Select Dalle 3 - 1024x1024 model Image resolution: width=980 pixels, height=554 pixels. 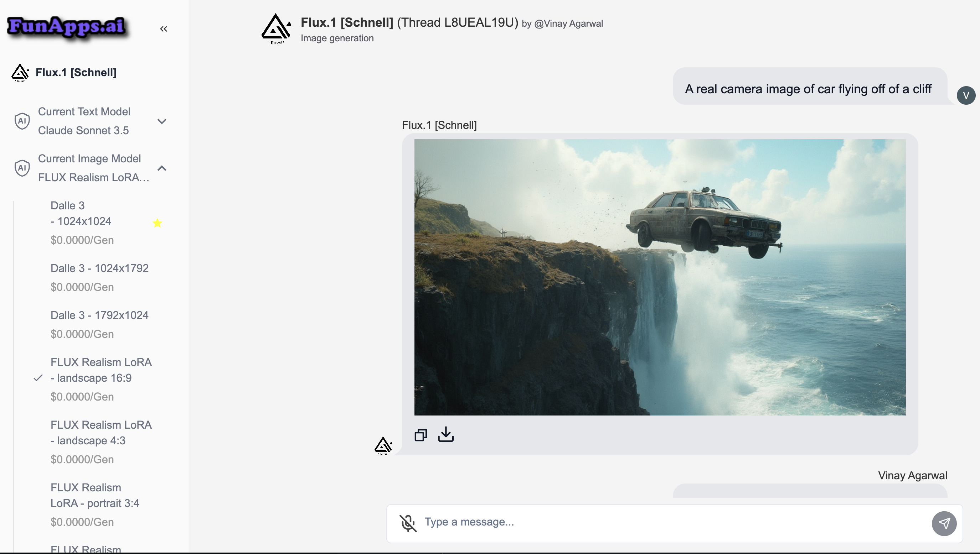[81, 214]
